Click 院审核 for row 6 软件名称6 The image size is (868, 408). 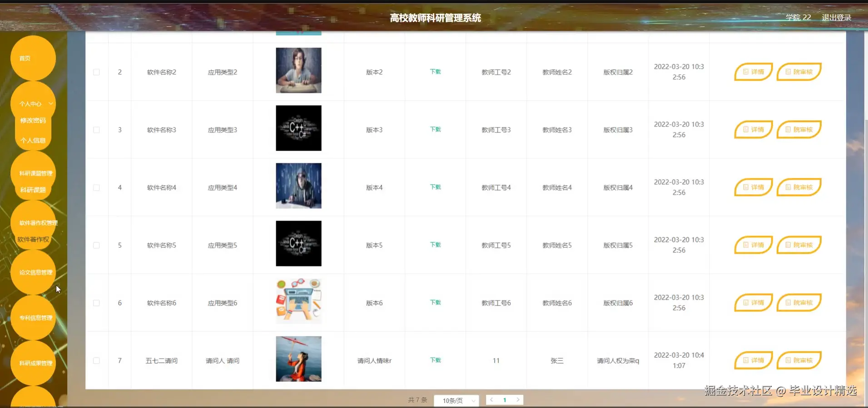click(x=799, y=302)
